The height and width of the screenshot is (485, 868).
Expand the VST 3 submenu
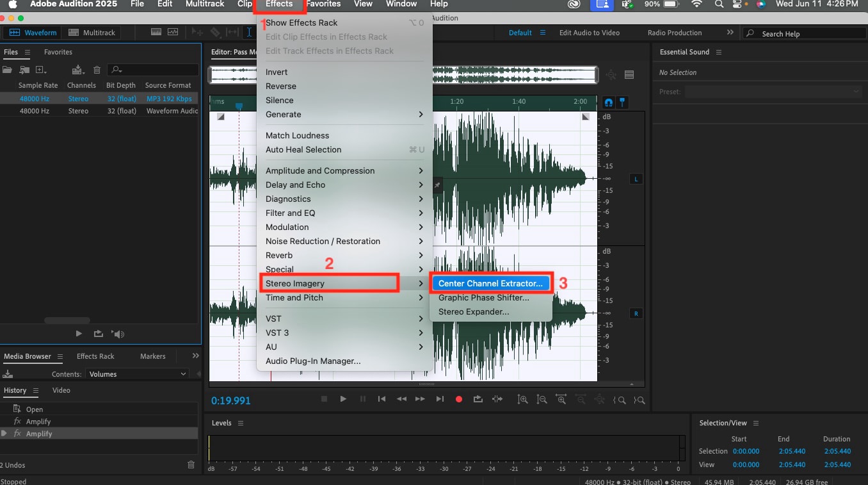pyautogui.click(x=345, y=333)
